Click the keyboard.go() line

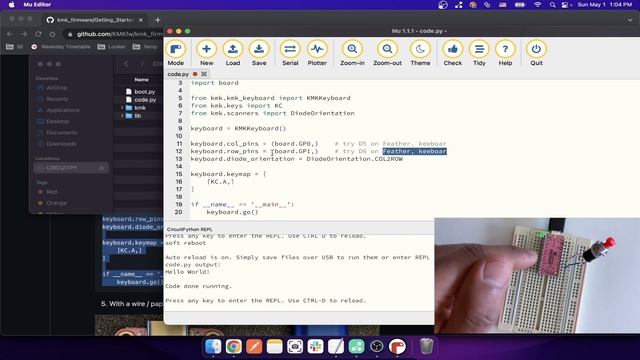pyautogui.click(x=232, y=212)
